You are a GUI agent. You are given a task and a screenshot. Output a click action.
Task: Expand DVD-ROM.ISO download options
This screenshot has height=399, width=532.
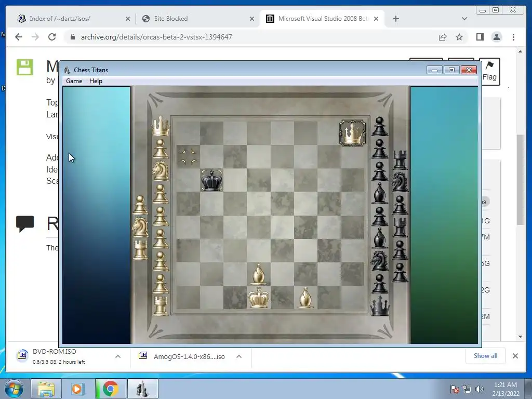click(118, 356)
